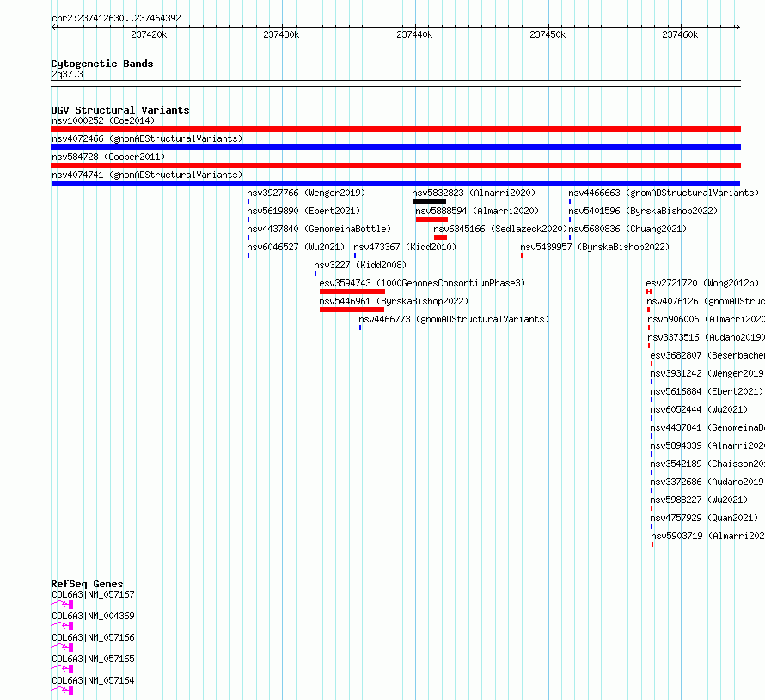Click the 237440k ruler position
Viewport: 765px width, 700px height.
(414, 34)
